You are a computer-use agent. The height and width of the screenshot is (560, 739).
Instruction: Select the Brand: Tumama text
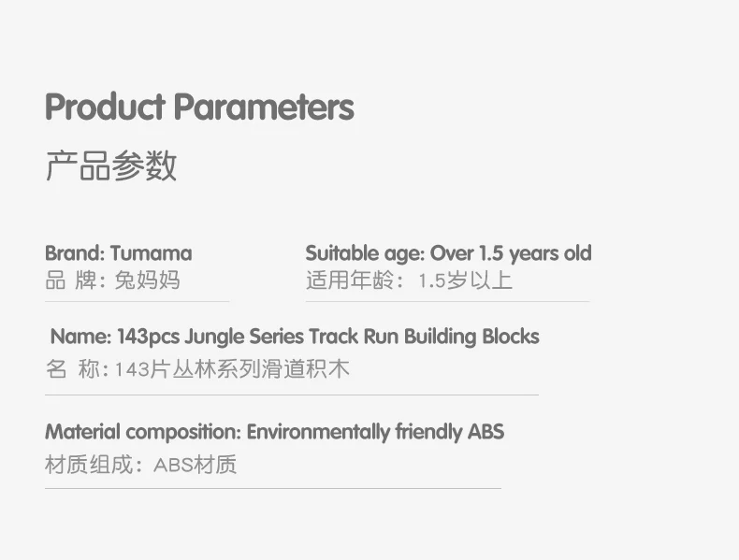point(118,253)
